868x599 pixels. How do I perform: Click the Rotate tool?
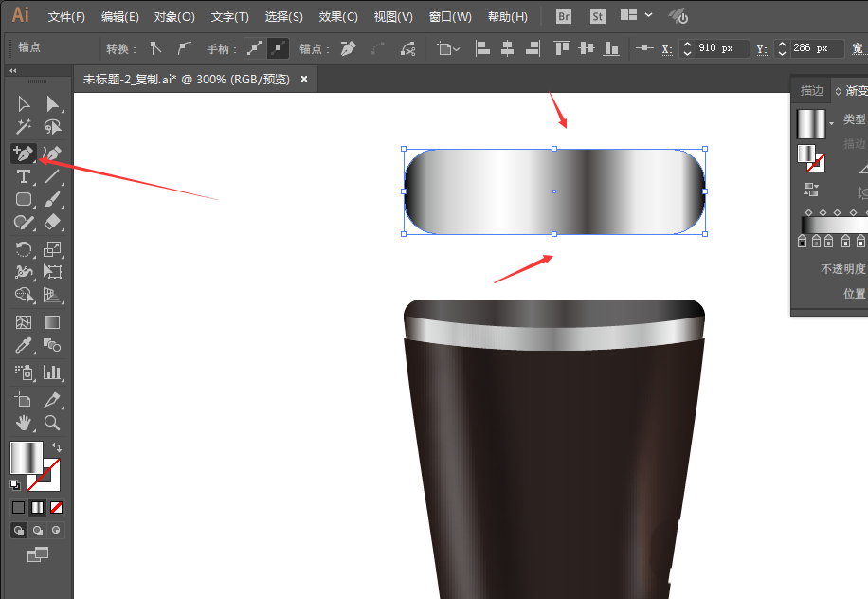coord(24,249)
